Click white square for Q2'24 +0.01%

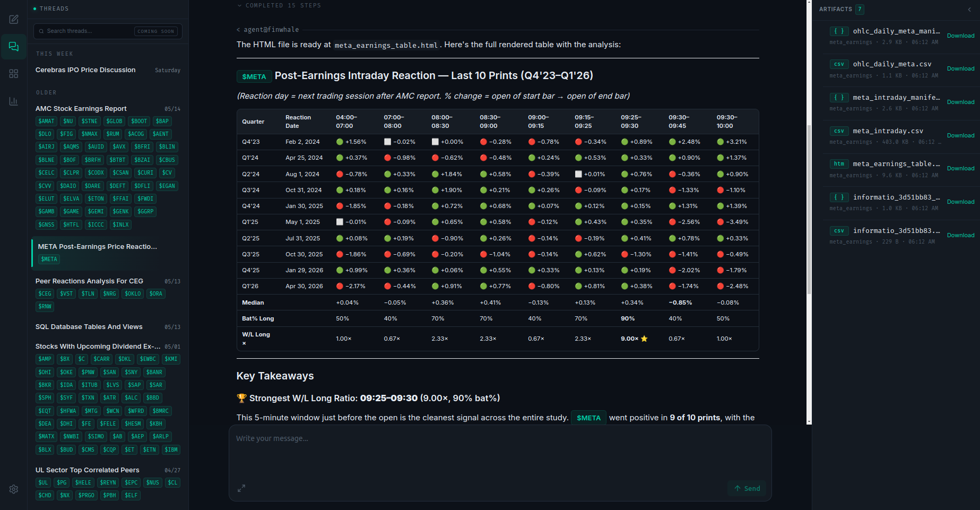pyautogui.click(x=578, y=174)
